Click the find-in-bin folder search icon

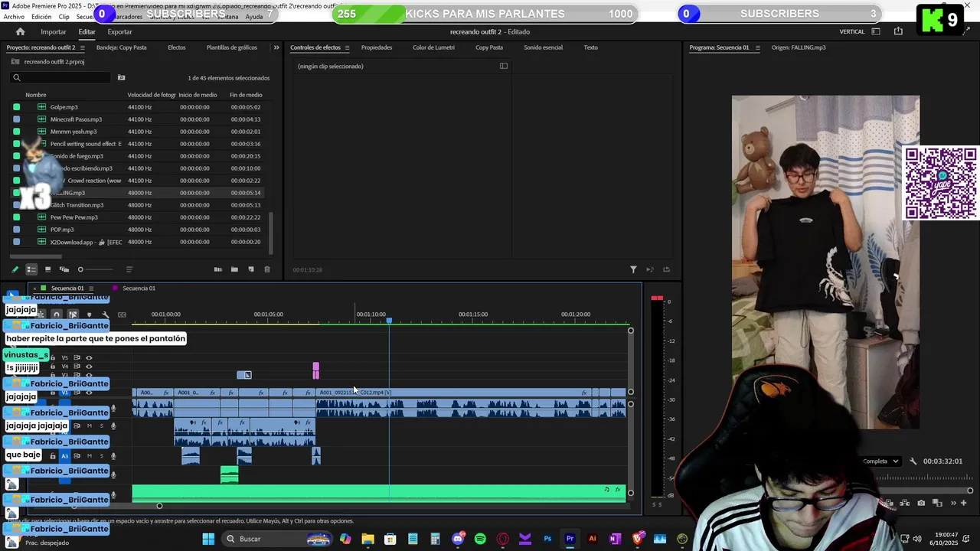tap(121, 77)
